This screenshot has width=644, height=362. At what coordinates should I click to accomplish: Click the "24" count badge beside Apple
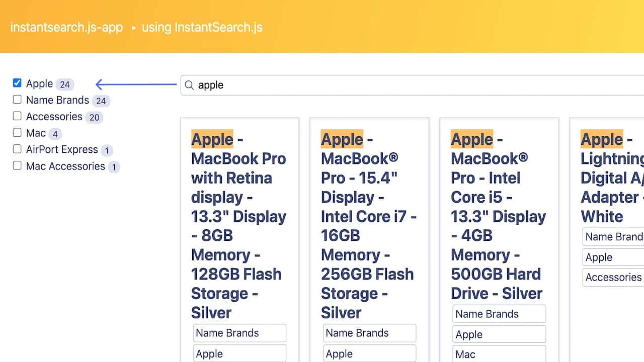[x=65, y=83]
